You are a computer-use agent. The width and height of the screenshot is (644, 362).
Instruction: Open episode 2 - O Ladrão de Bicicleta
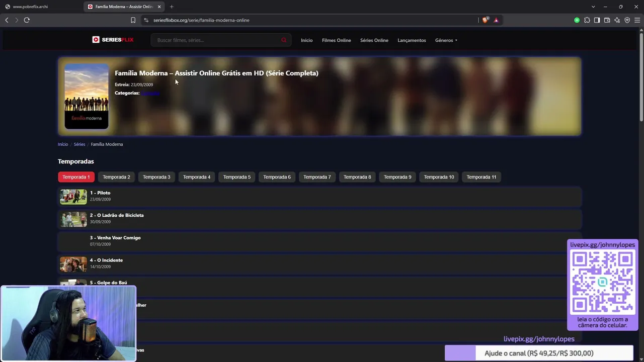[319, 219]
